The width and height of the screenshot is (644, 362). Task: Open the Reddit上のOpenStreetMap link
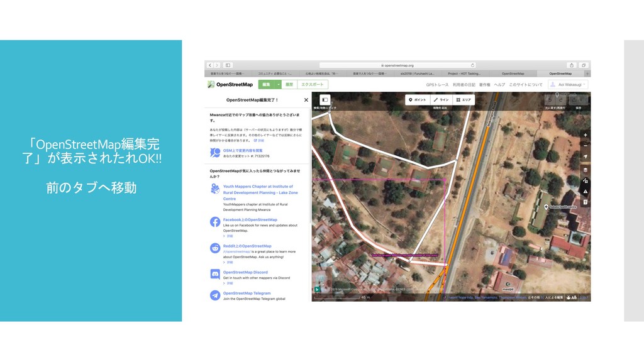[x=247, y=246]
